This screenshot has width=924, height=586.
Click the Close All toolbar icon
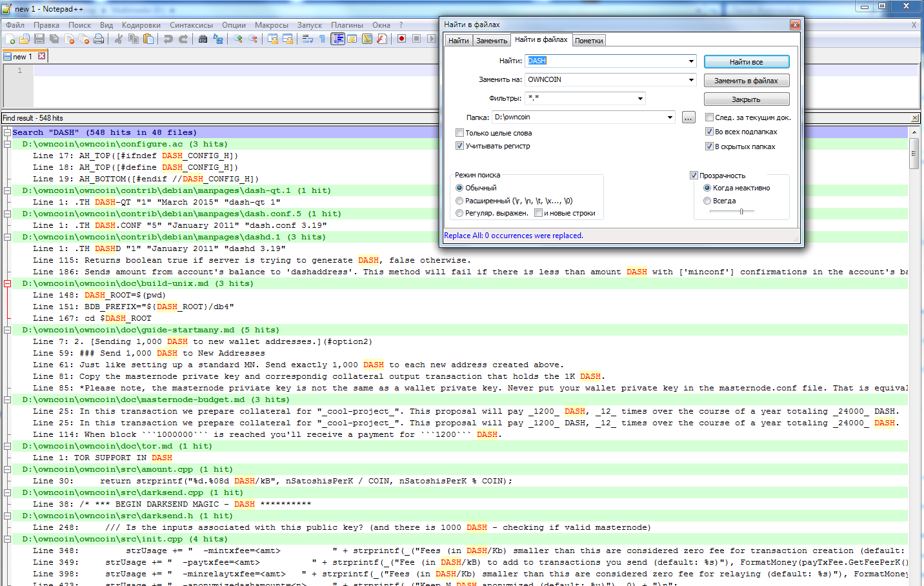pos(84,39)
